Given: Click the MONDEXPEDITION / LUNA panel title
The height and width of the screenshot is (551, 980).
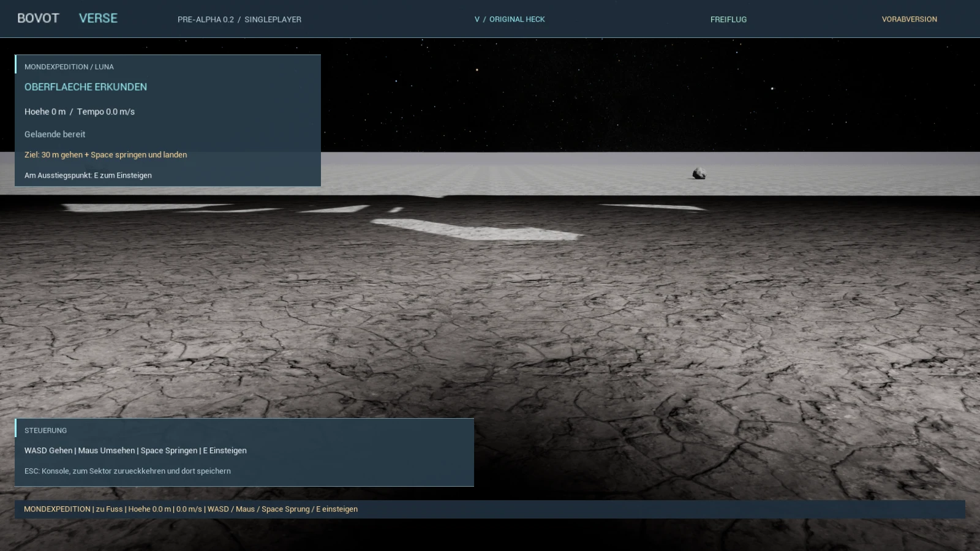Looking at the screenshot, I should 69,67.
